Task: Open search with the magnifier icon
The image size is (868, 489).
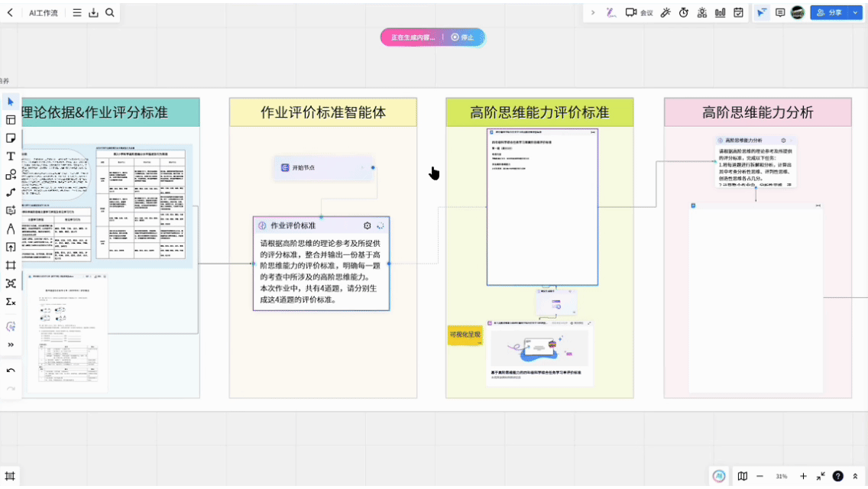Action: point(109,12)
